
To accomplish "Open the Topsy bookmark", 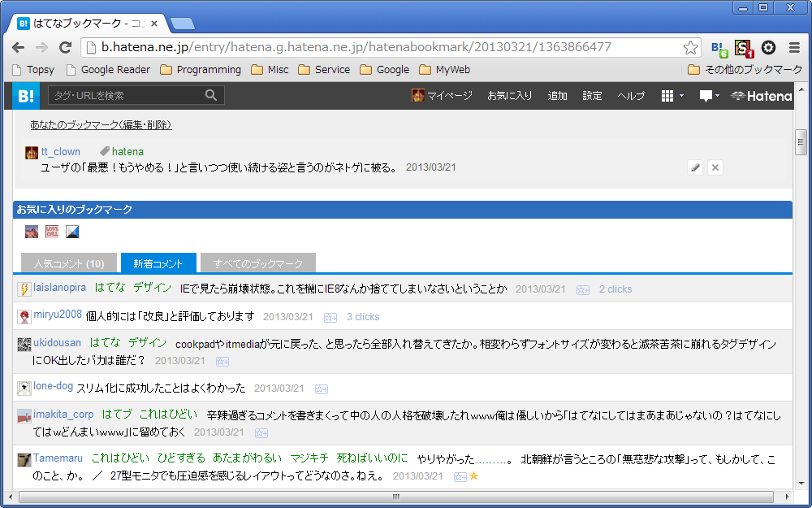I will coord(33,70).
